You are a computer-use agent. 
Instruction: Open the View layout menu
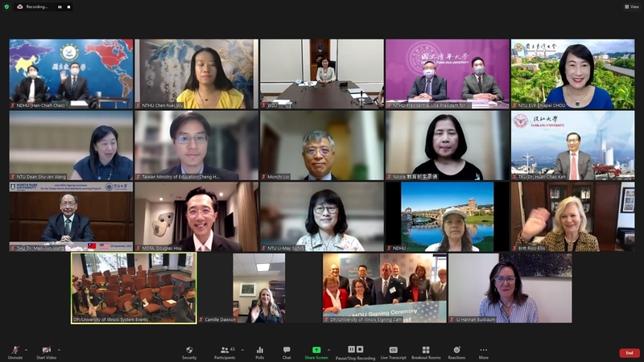click(x=631, y=6)
